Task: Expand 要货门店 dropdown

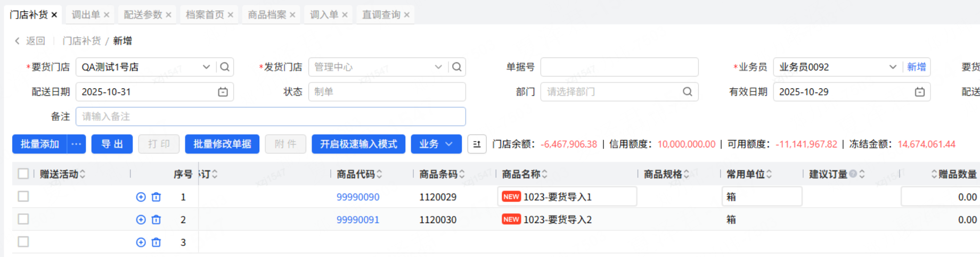Action: pyautogui.click(x=206, y=67)
